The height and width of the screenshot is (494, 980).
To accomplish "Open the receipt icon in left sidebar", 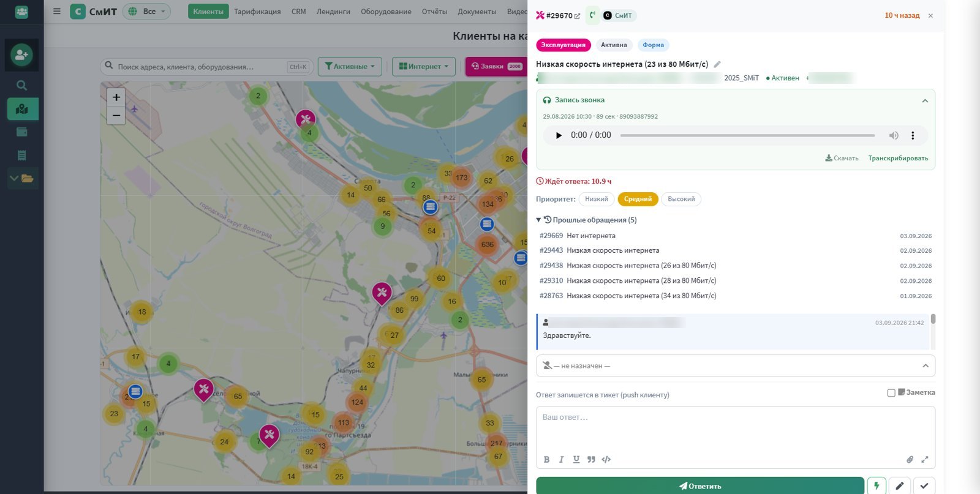I will click(x=22, y=155).
